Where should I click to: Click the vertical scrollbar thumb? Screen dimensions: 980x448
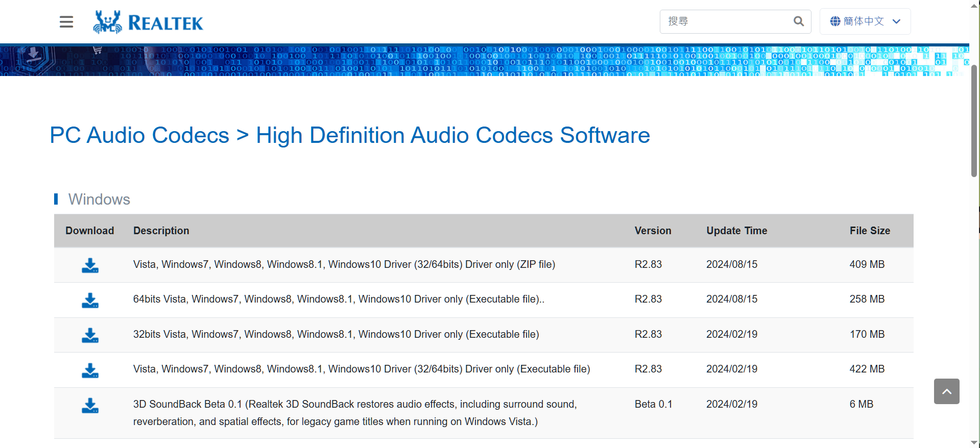point(974,120)
